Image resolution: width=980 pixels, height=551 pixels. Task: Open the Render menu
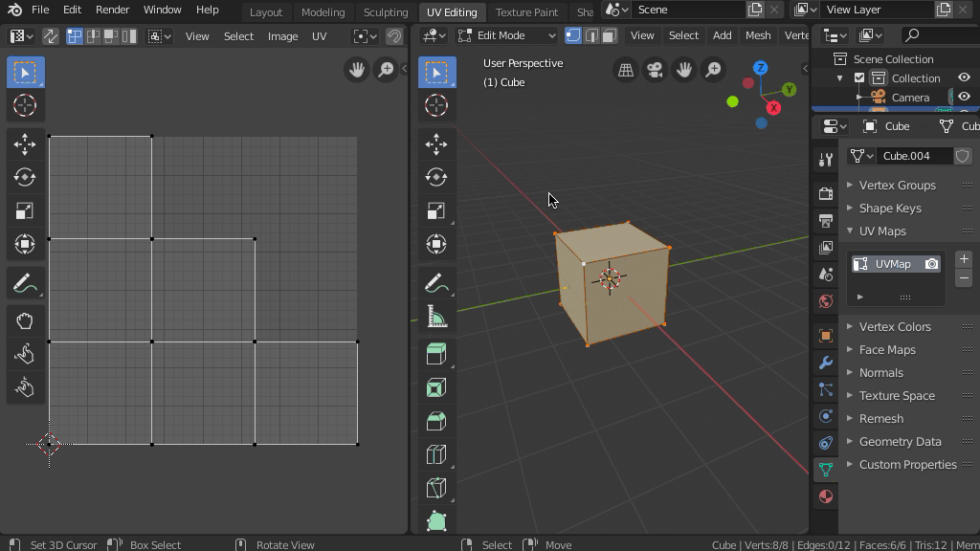(112, 10)
